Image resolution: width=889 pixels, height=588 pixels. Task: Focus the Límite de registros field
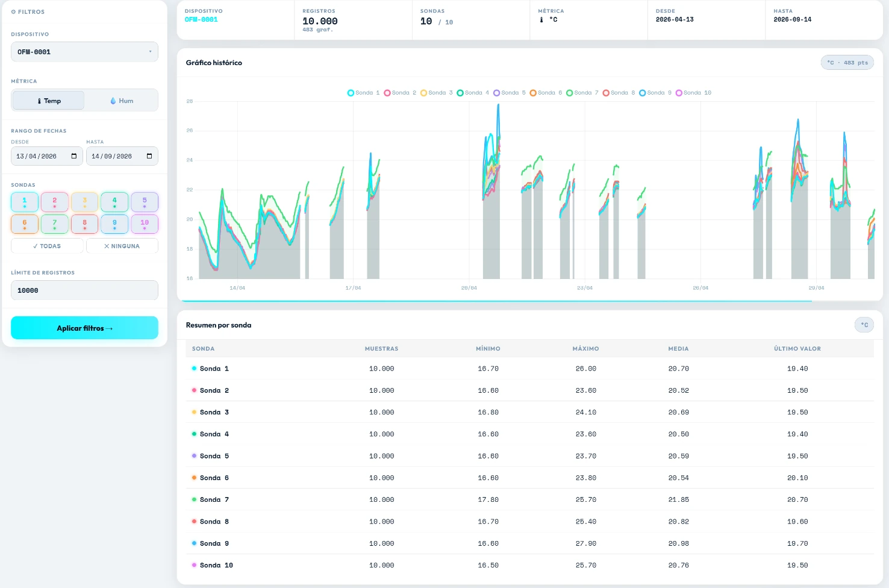tap(84, 290)
